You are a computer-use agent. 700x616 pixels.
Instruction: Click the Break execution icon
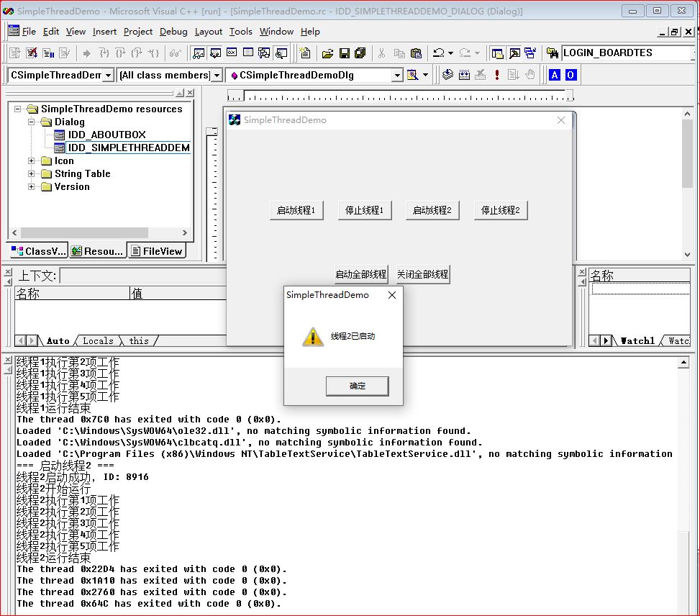click(48, 53)
